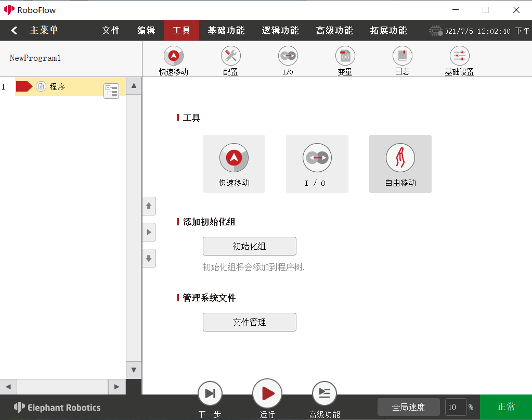532x420 pixels.
Task: Click the tree view icon on 程序 row
Action: pos(111,91)
